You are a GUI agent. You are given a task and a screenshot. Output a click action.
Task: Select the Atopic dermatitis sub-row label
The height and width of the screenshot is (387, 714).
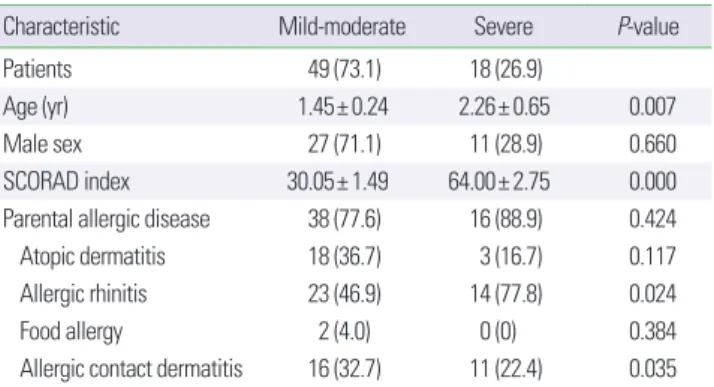click(x=92, y=256)
